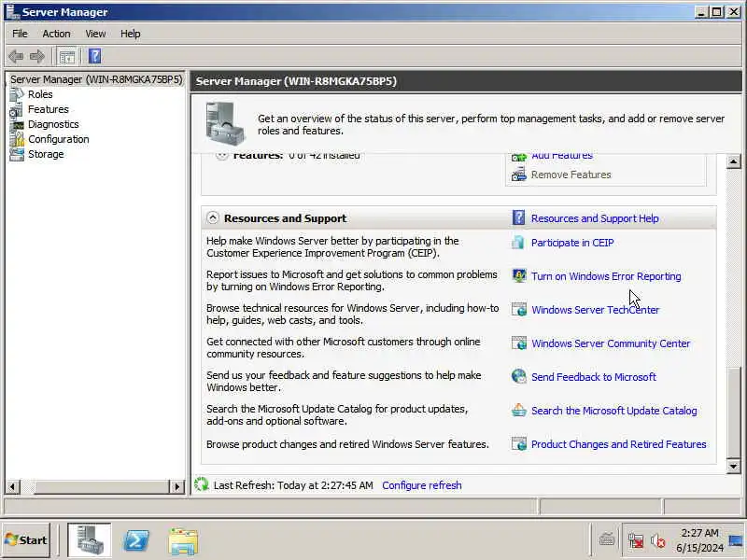Open the Windows Server TechCenter link
The image size is (747, 560).
pos(595,310)
